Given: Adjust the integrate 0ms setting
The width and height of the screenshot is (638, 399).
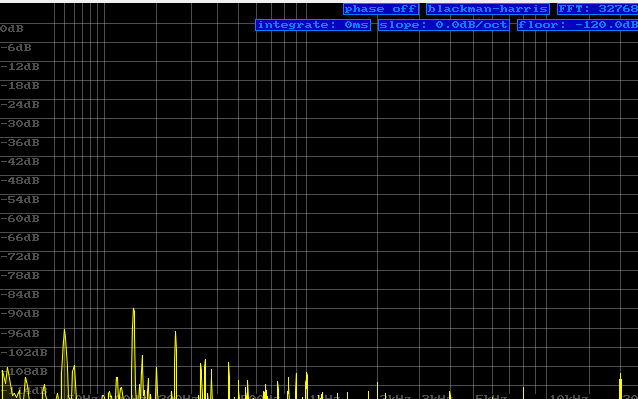Looking at the screenshot, I should point(313,25).
